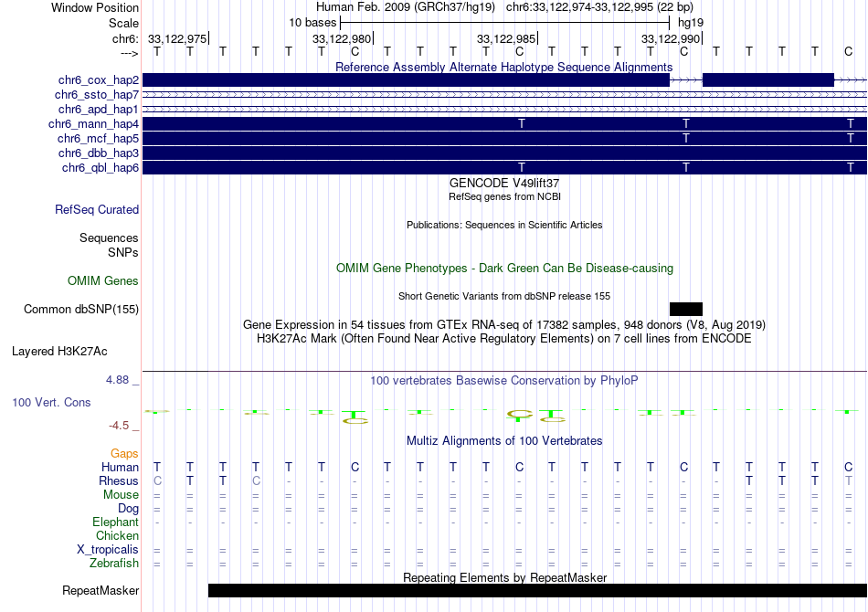Image resolution: width=868 pixels, height=612 pixels.
Task: Click position label 33,122,990
Action: (671, 38)
